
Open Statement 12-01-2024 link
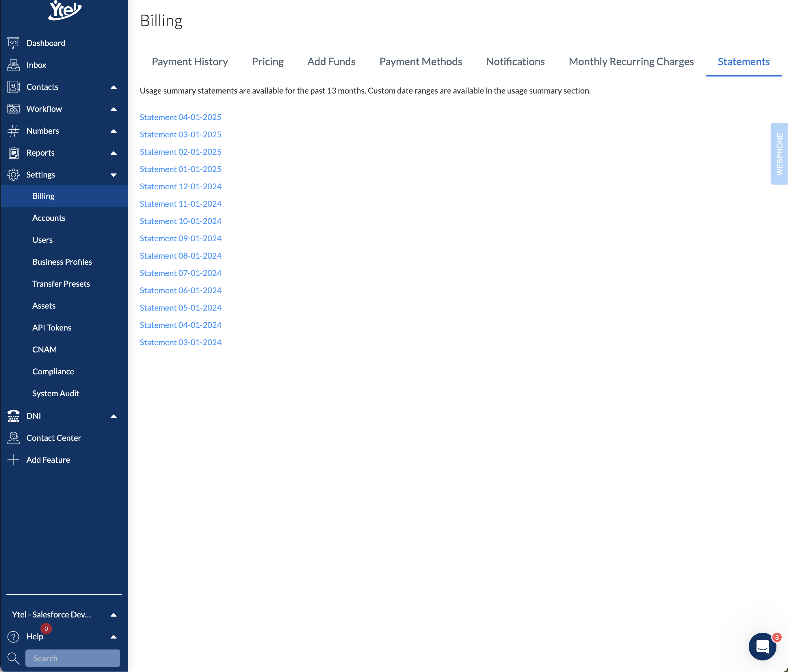click(x=180, y=187)
